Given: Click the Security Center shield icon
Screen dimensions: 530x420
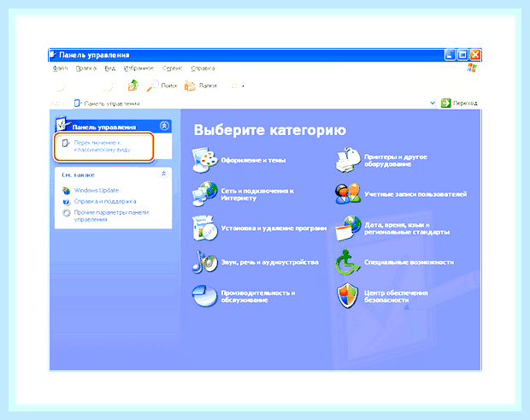Looking at the screenshot, I should (347, 296).
